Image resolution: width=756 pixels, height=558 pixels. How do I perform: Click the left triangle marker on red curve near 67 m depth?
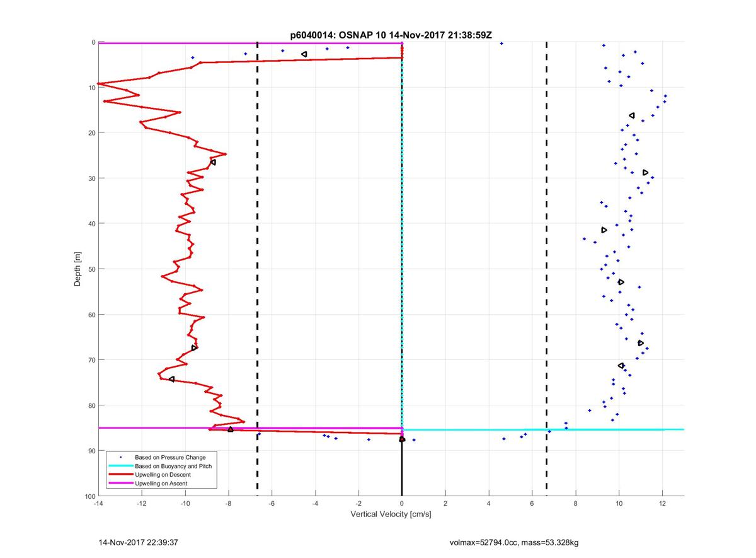(194, 348)
